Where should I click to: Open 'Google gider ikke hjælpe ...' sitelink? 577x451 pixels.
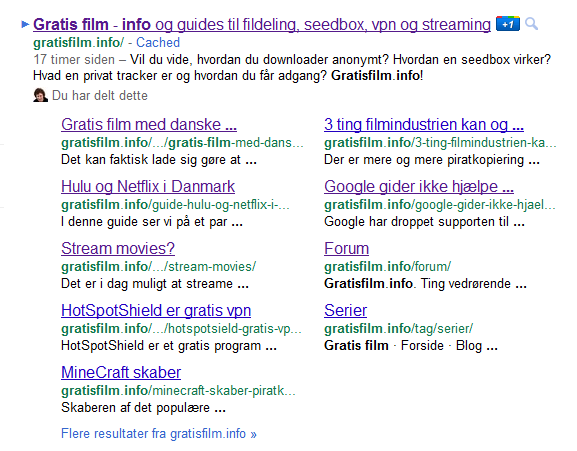pos(419,187)
